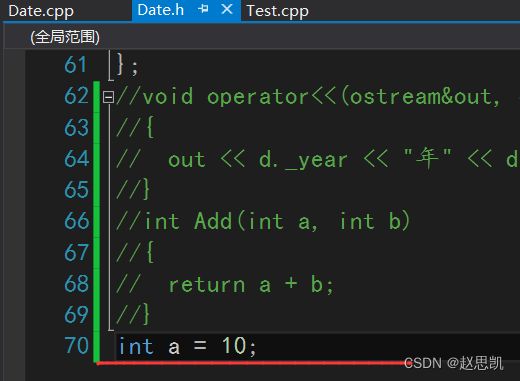This screenshot has height=381, width=520.
Task: Click line number 63
Action: click(76, 127)
